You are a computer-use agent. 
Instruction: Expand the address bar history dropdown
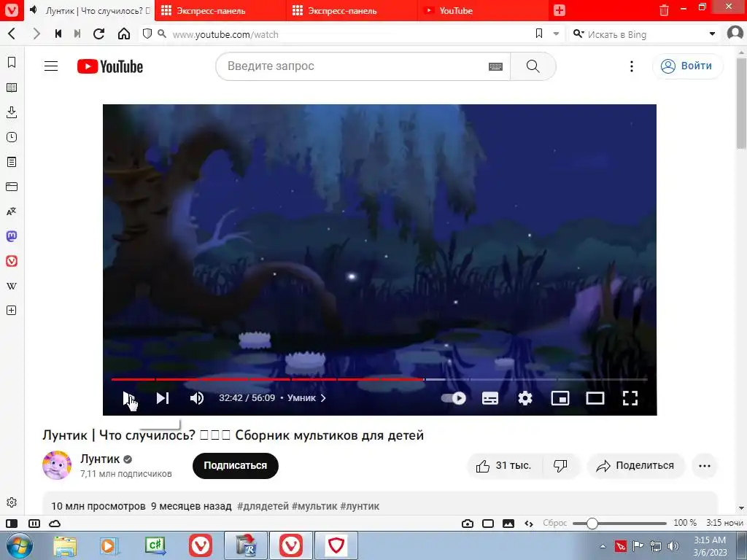click(556, 34)
